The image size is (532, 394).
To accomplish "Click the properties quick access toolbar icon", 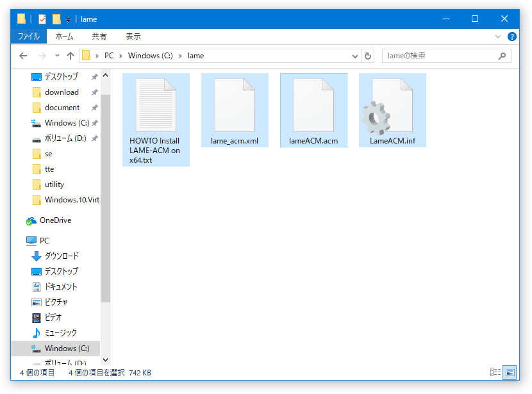I will (x=42, y=19).
